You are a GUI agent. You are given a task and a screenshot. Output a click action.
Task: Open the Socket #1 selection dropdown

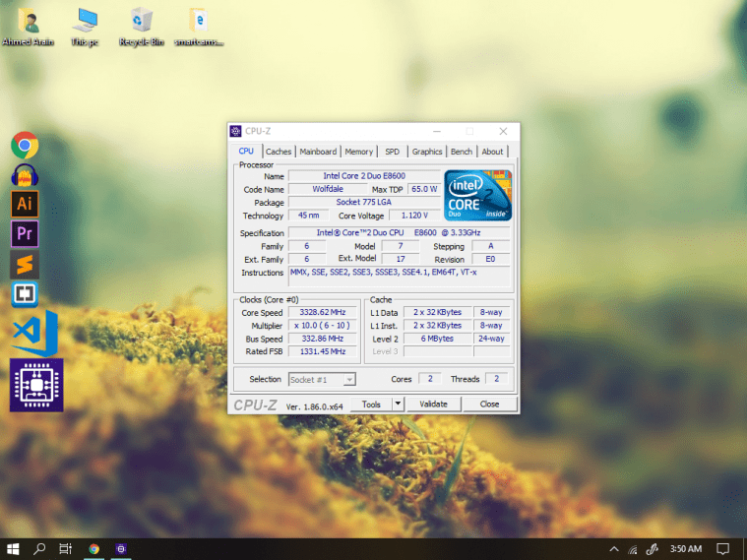(322, 379)
